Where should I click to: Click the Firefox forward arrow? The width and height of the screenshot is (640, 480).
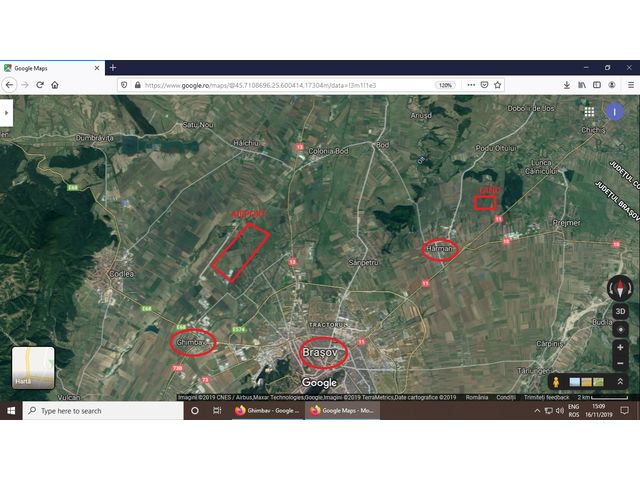25,85
